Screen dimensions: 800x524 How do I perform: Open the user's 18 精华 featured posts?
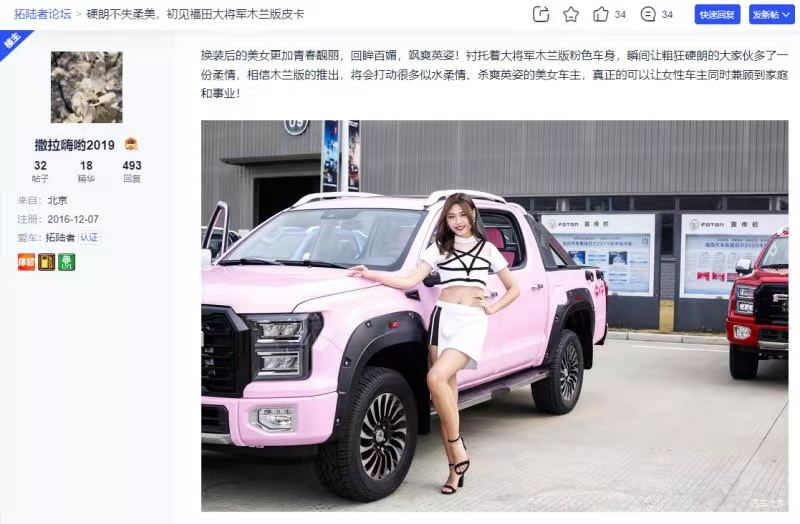click(x=86, y=171)
